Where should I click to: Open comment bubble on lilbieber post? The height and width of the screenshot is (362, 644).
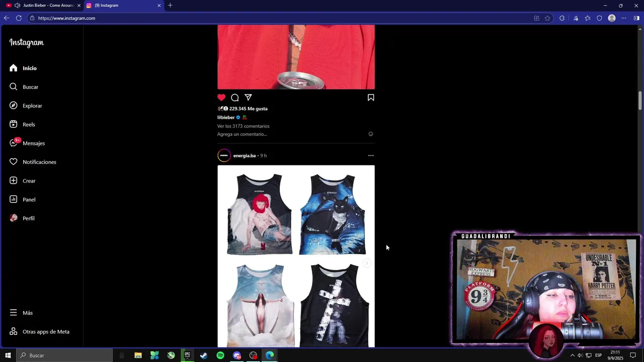pyautogui.click(x=235, y=98)
